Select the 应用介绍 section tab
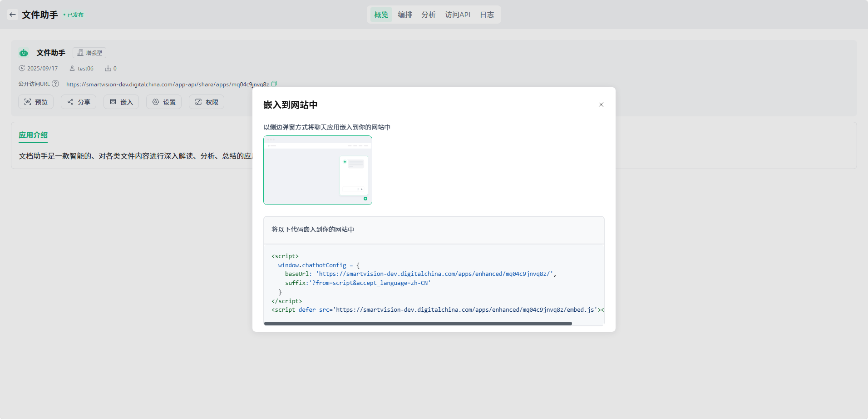Screen dimensions: 868x419 click(33, 135)
